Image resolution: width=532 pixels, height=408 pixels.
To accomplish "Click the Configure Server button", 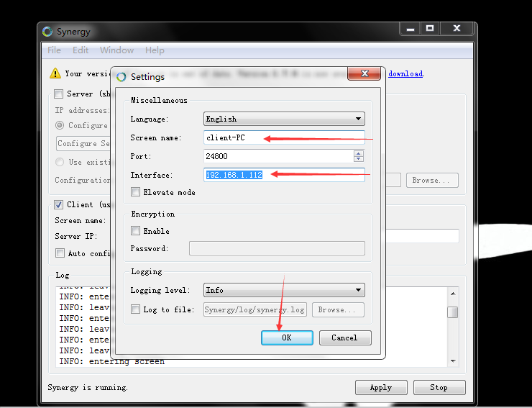I will click(x=83, y=143).
